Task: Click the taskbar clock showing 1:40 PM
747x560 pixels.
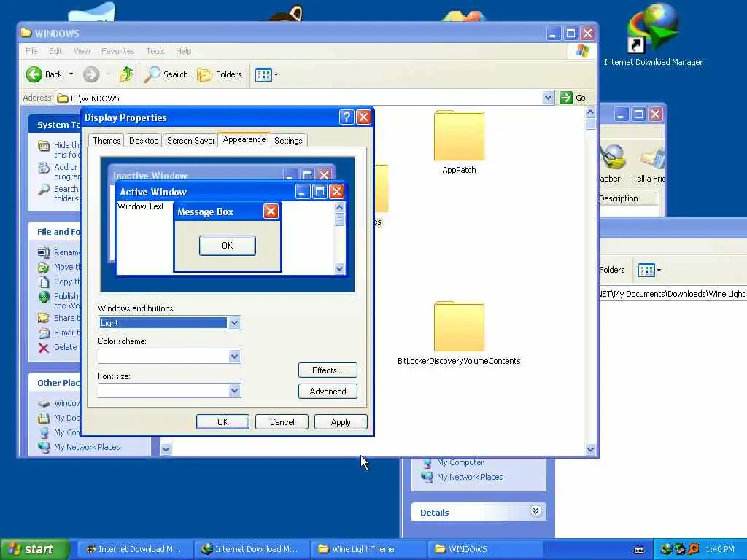Action: (x=720, y=549)
